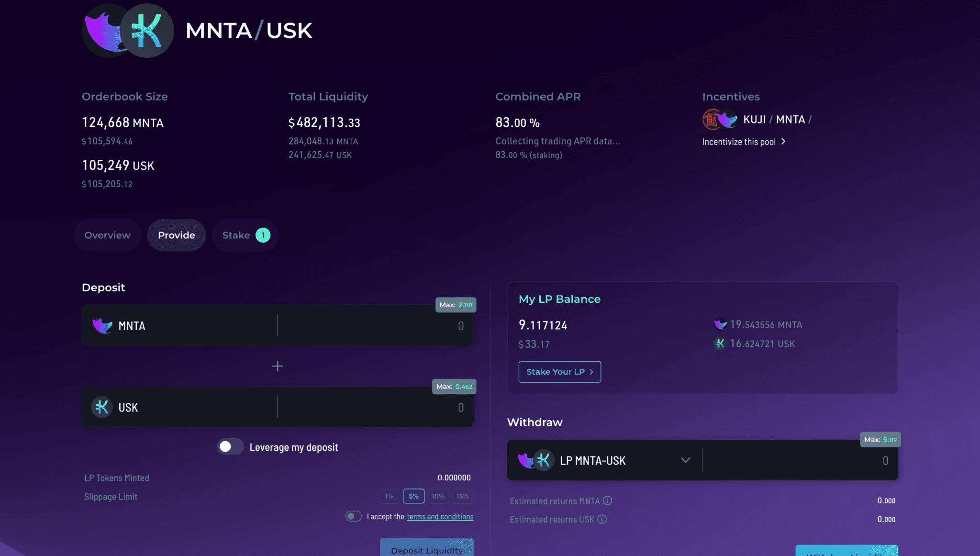This screenshot has width=980, height=556.
Task: Click the $482,113.33 total liquidity value
Action: pos(324,123)
